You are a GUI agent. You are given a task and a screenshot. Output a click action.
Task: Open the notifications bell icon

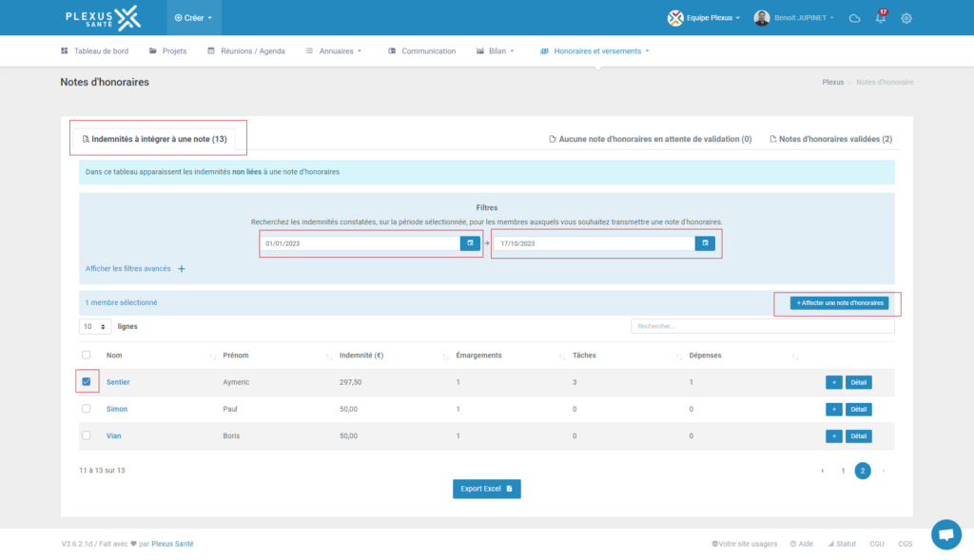point(881,18)
